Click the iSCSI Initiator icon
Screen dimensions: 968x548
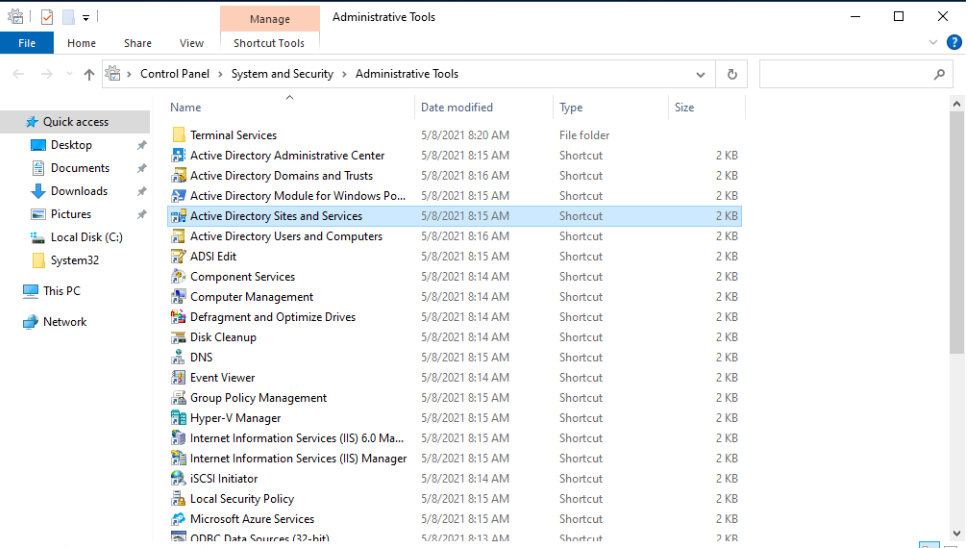pos(179,479)
